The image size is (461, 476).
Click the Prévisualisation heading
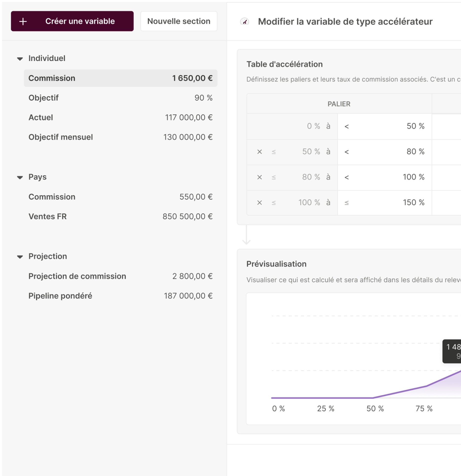click(x=276, y=264)
